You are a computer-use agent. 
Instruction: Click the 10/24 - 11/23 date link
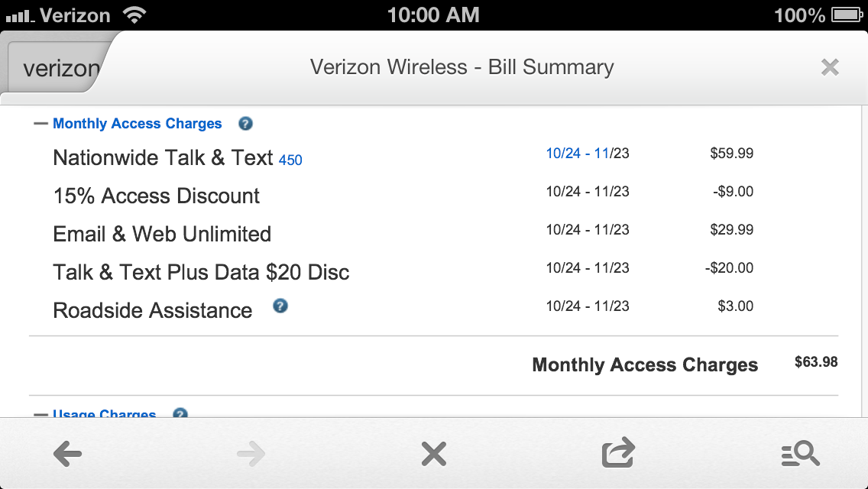pos(588,154)
